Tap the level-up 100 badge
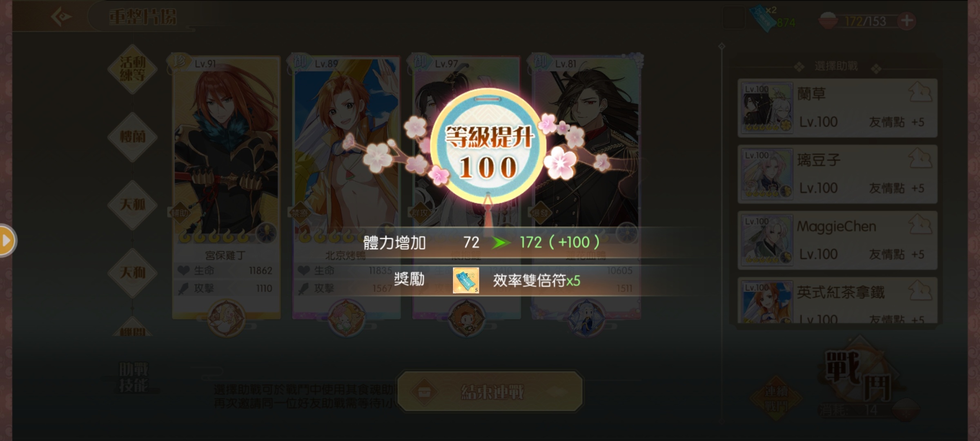The image size is (980, 441). (x=488, y=148)
